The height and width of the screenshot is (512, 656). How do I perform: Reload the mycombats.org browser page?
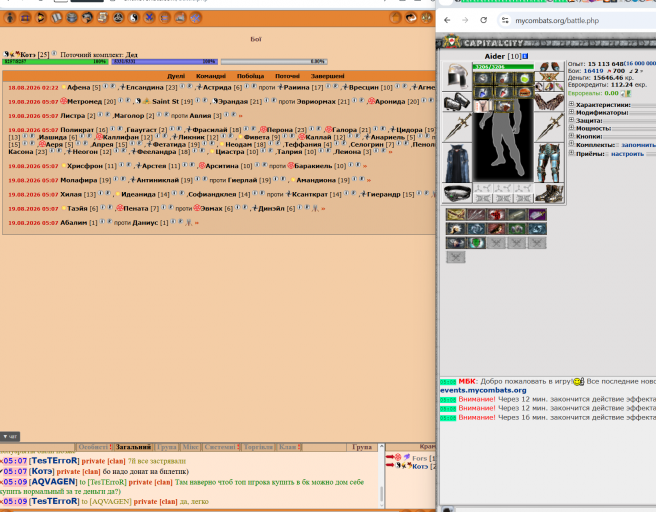click(483, 20)
